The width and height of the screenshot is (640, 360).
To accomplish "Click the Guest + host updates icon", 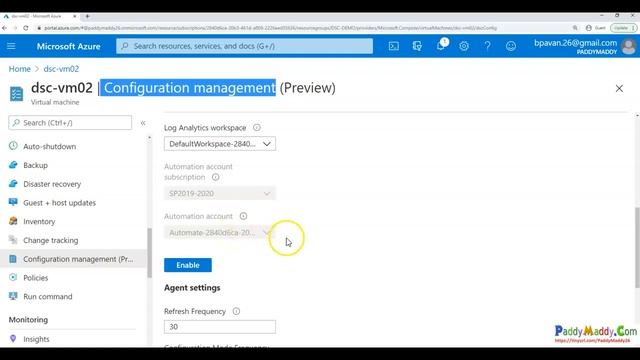I will coord(13,202).
